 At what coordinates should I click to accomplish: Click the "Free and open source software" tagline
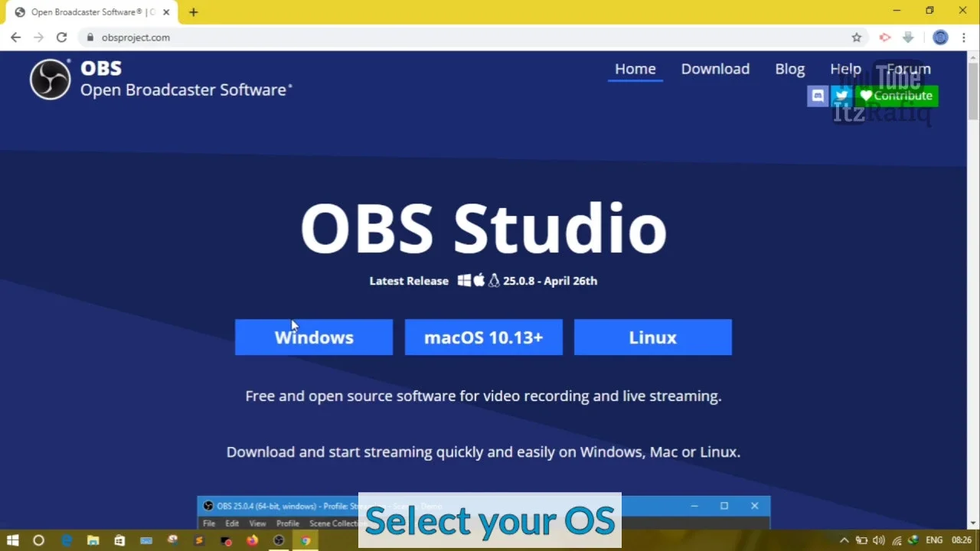[x=483, y=396]
